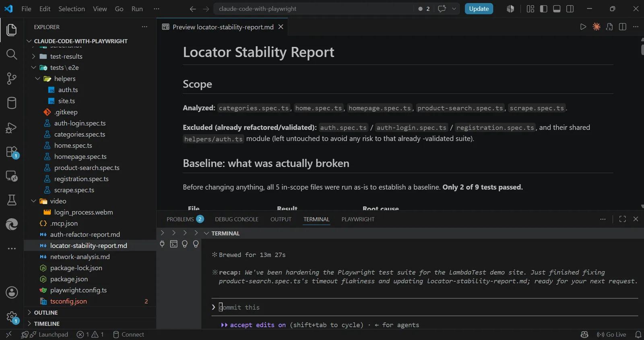
Task: Collapse the TERMINAL section chevron
Action: 206,233
